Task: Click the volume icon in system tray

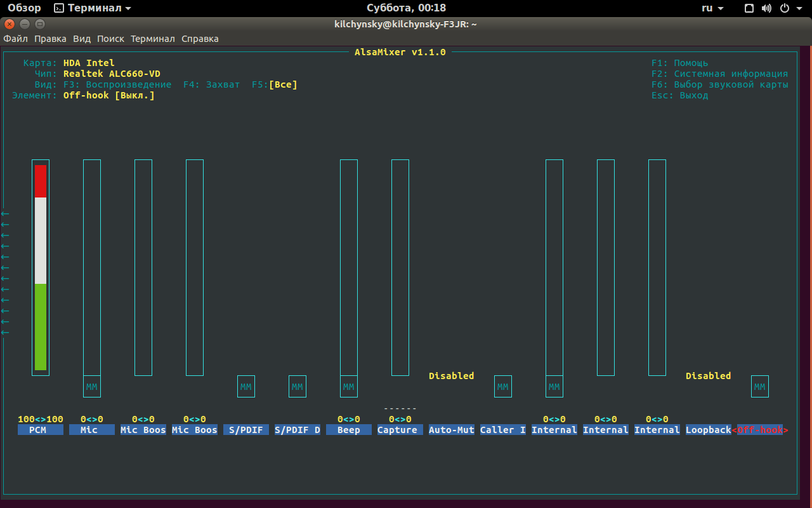Action: (766, 8)
